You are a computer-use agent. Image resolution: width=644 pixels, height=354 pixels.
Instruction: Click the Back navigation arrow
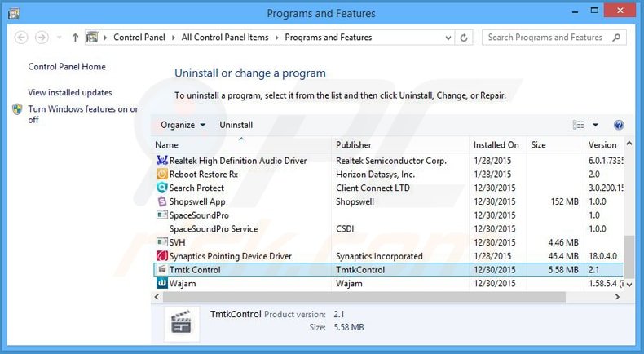(21, 38)
